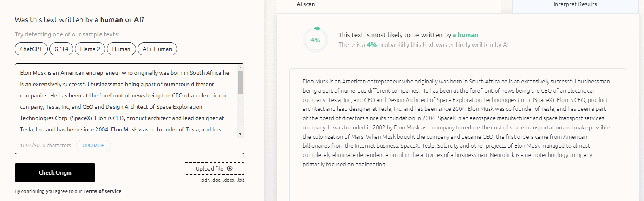Open the Interpret Results tab

(x=575, y=4)
